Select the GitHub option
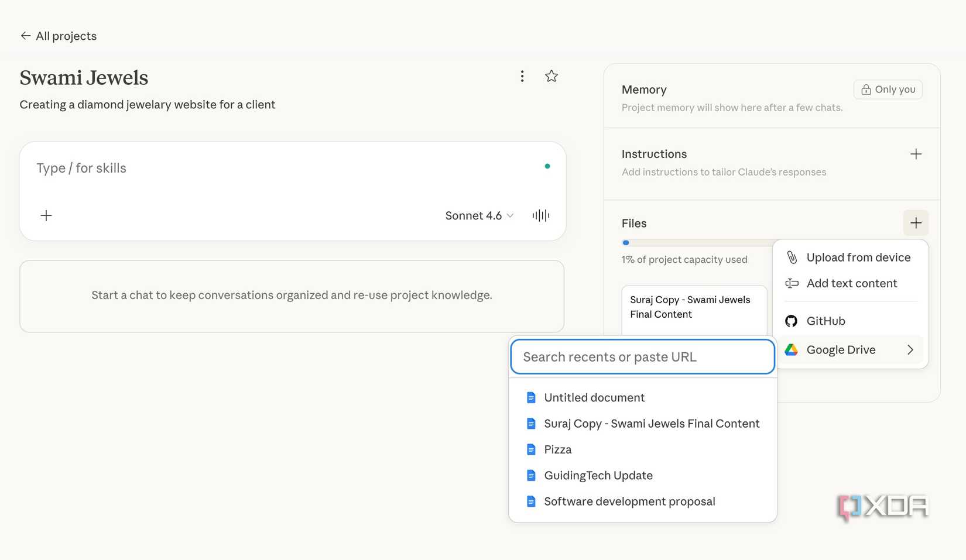This screenshot has height=560, width=966. point(825,321)
